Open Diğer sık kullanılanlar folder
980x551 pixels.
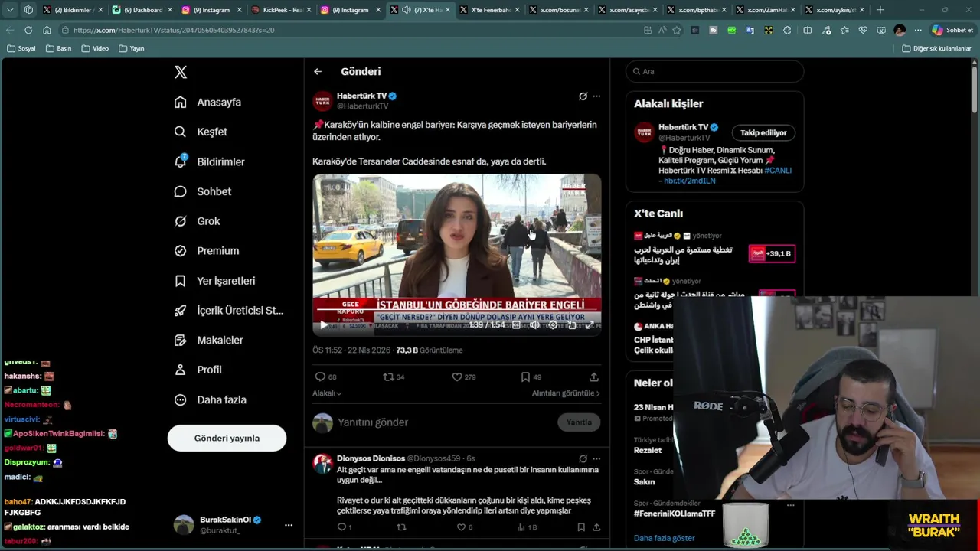937,48
